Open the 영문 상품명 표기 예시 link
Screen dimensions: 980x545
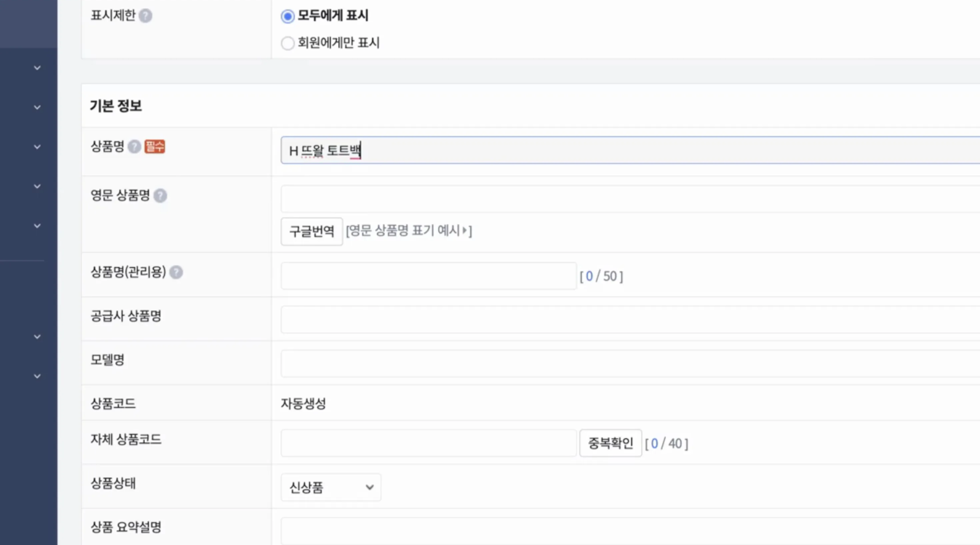point(409,230)
